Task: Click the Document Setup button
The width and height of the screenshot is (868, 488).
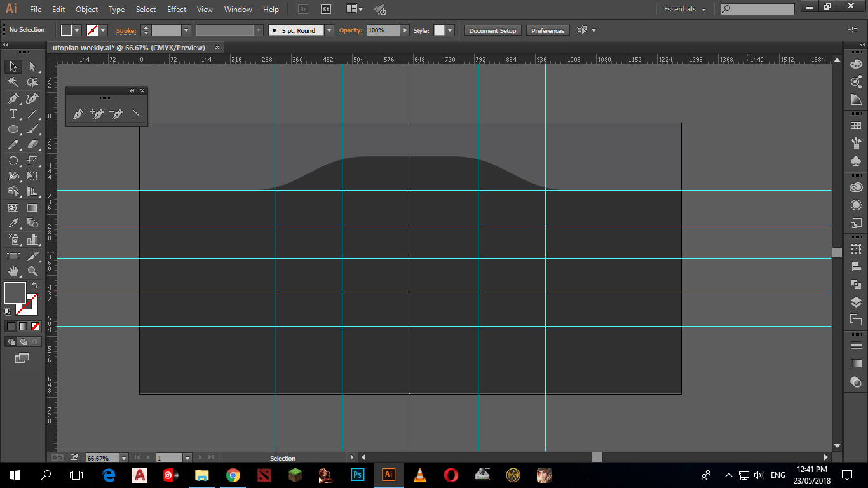Action: [492, 30]
